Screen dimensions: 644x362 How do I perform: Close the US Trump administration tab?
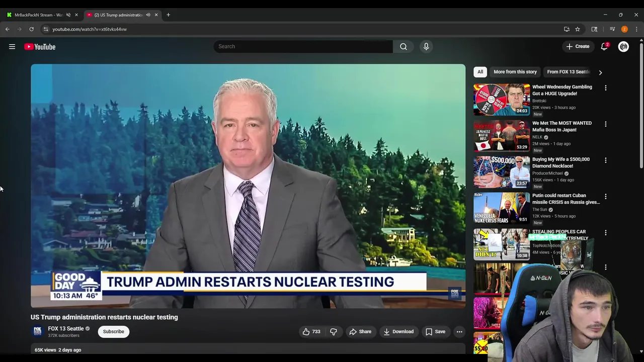[x=156, y=15]
